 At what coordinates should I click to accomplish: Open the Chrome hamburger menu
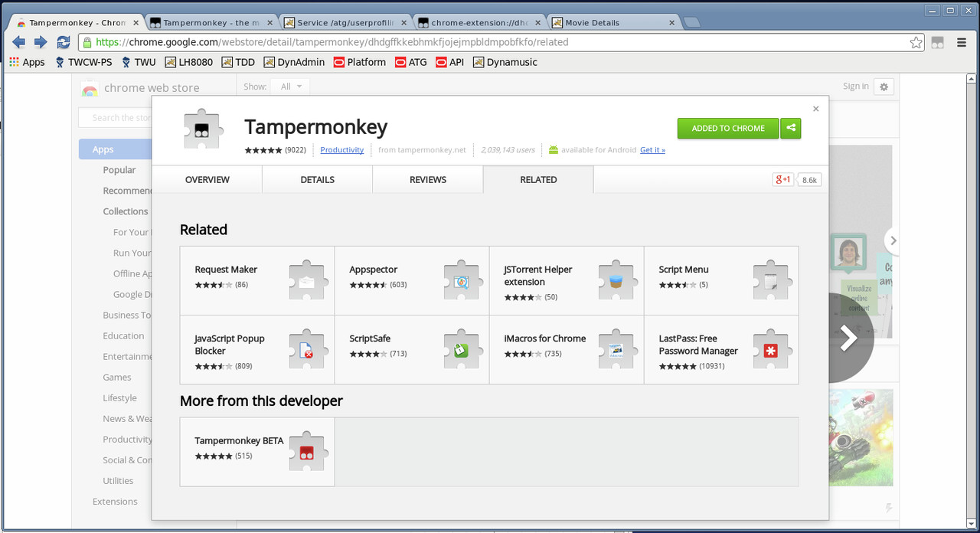(962, 42)
